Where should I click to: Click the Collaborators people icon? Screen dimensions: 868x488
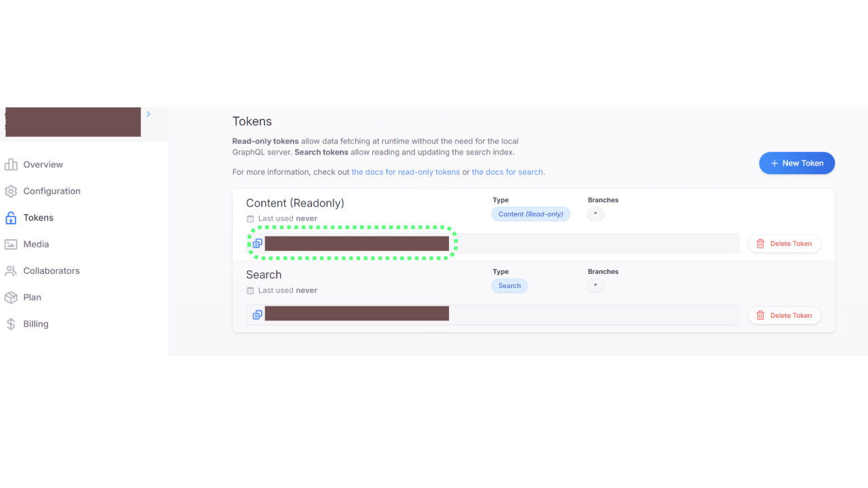(11, 270)
